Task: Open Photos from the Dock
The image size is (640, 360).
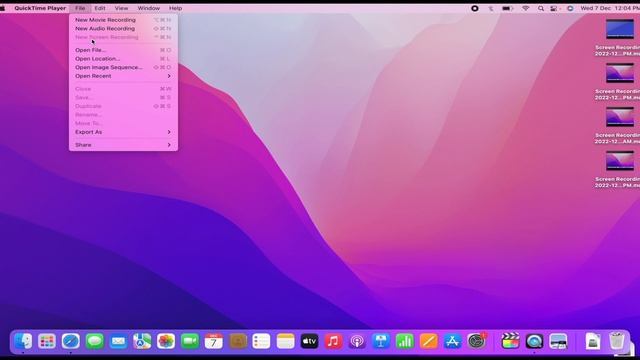Action: (x=166, y=341)
